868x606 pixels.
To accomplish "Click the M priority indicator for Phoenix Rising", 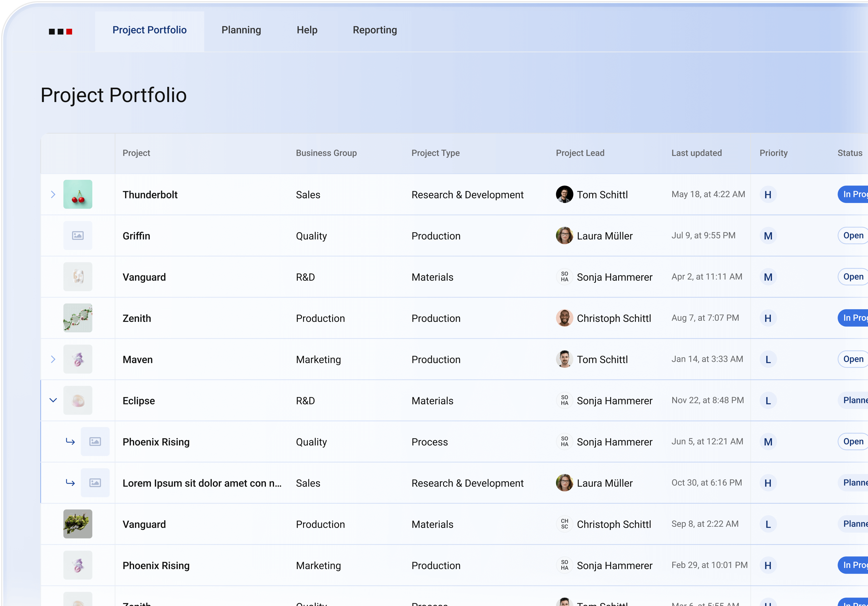I will tap(768, 441).
